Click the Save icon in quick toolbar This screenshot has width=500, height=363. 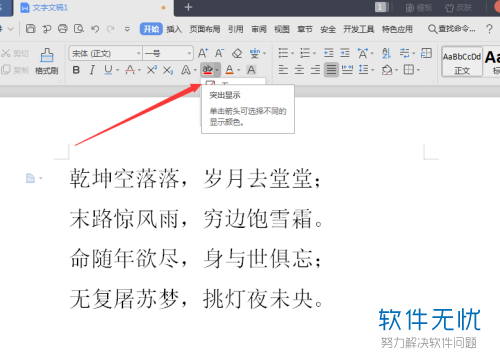pos(31,29)
